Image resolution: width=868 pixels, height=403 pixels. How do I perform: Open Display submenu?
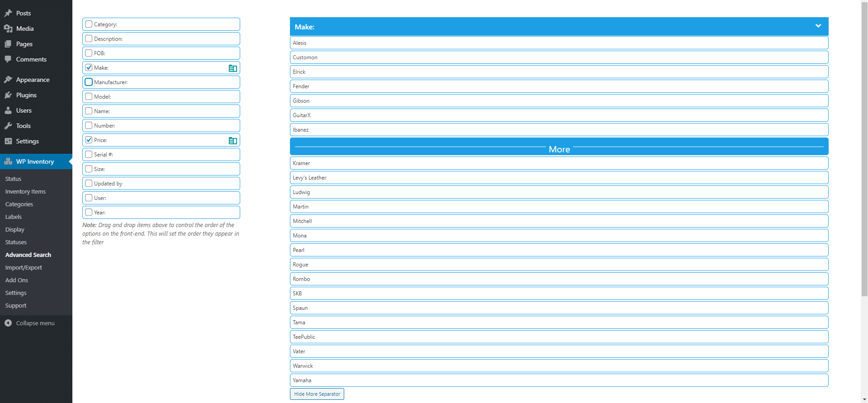(x=15, y=230)
